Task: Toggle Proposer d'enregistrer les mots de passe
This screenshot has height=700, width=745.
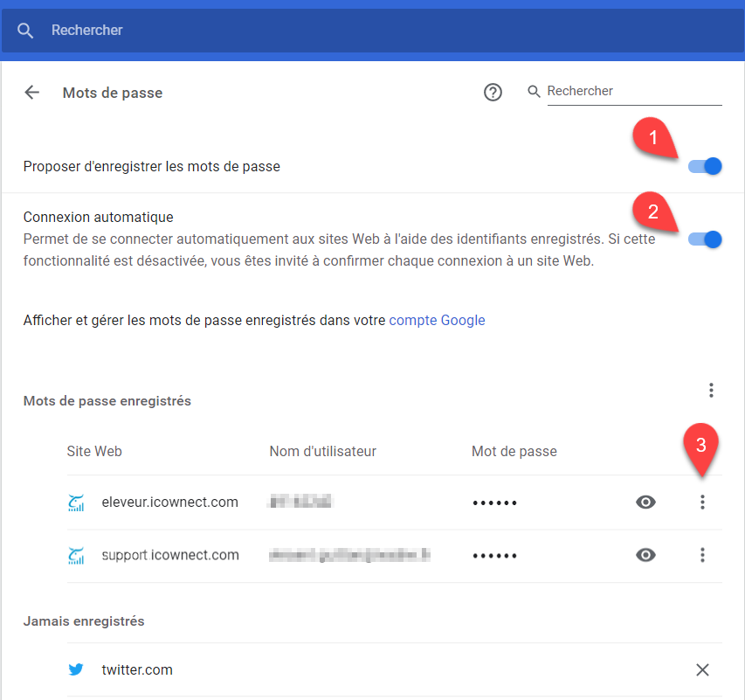Action: (x=705, y=166)
